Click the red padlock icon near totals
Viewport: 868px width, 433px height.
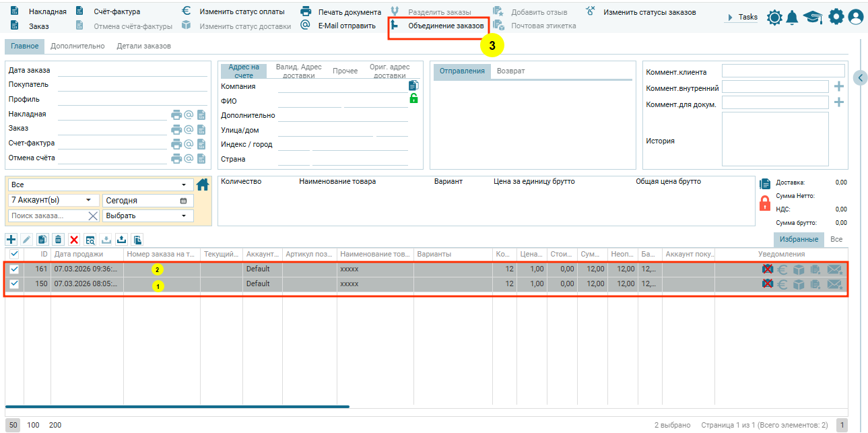point(764,203)
